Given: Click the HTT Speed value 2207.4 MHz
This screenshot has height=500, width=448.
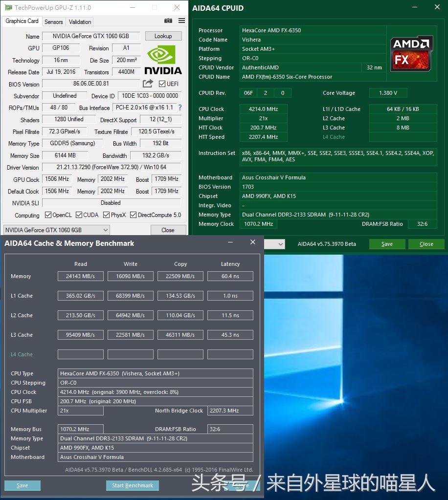Looking at the screenshot, I should click(264, 137).
